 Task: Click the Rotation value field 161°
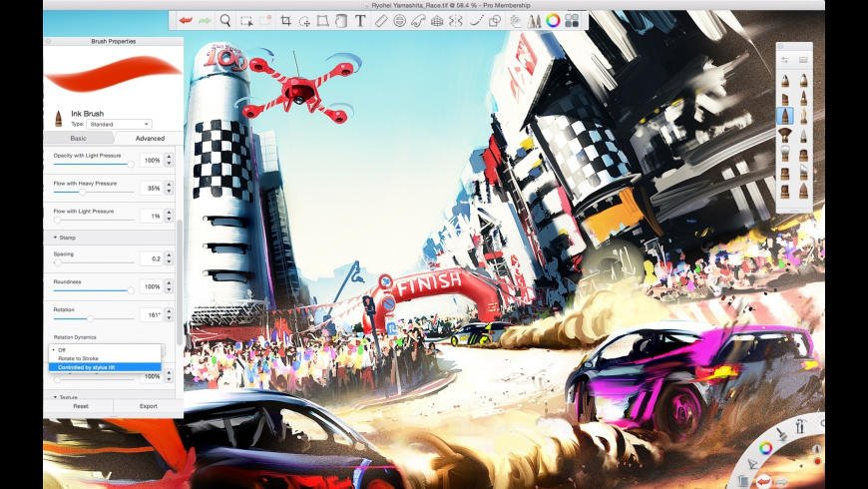[151, 314]
